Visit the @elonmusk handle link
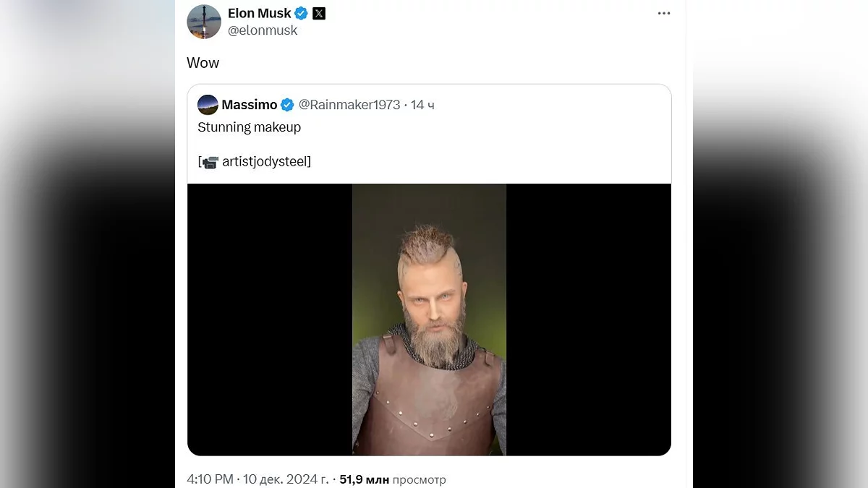This screenshot has width=868, height=488. (263, 30)
